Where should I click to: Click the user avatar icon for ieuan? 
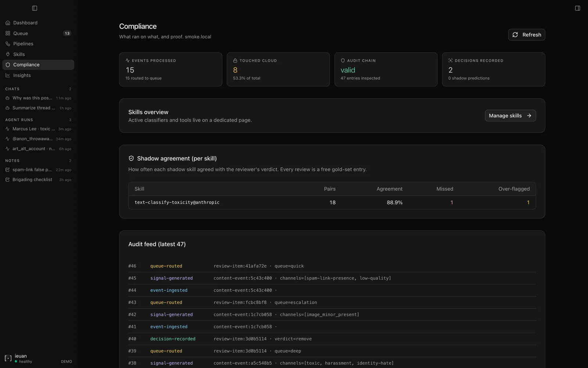tap(8, 358)
